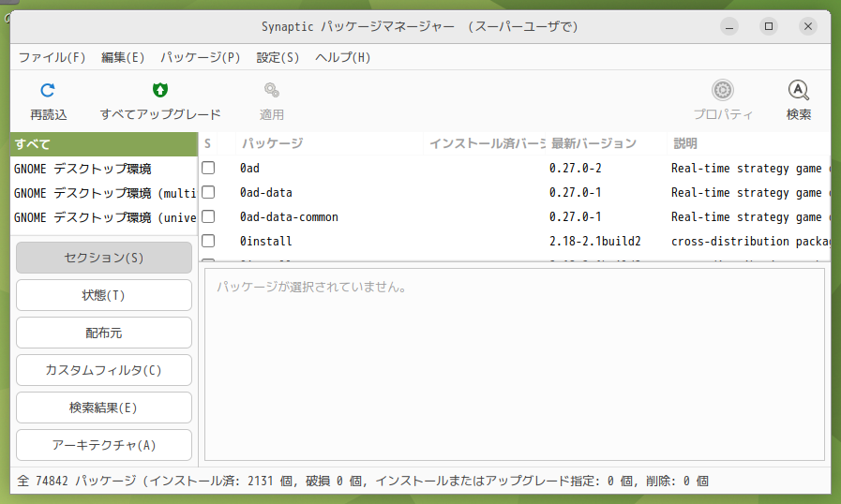This screenshot has height=504, width=841.
Task: Open the 設定(S) menu
Action: (278, 57)
